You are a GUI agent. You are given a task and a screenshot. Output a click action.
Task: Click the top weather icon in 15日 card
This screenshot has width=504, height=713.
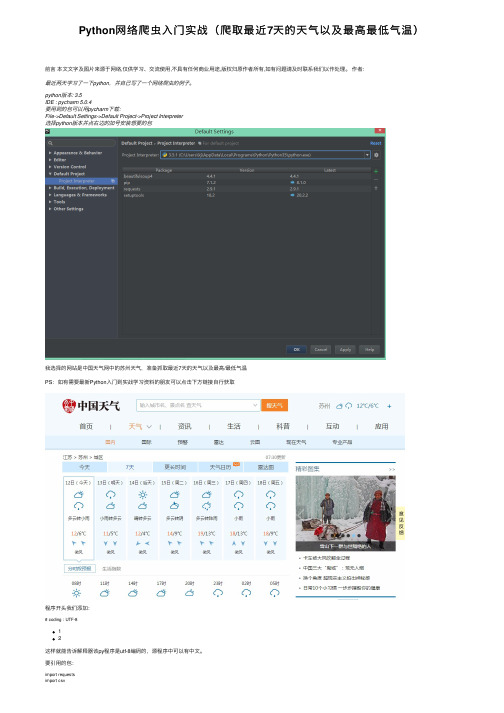coord(174,494)
